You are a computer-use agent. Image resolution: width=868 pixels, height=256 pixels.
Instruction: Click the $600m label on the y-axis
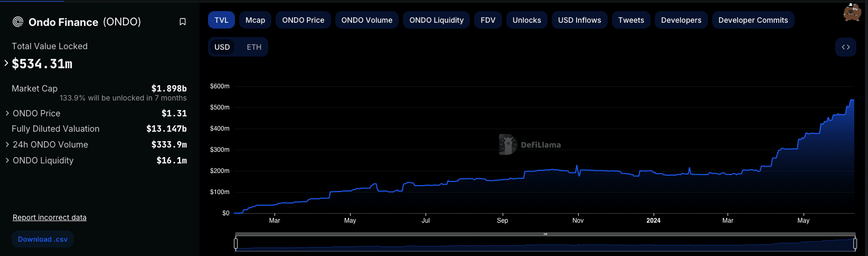(220, 86)
